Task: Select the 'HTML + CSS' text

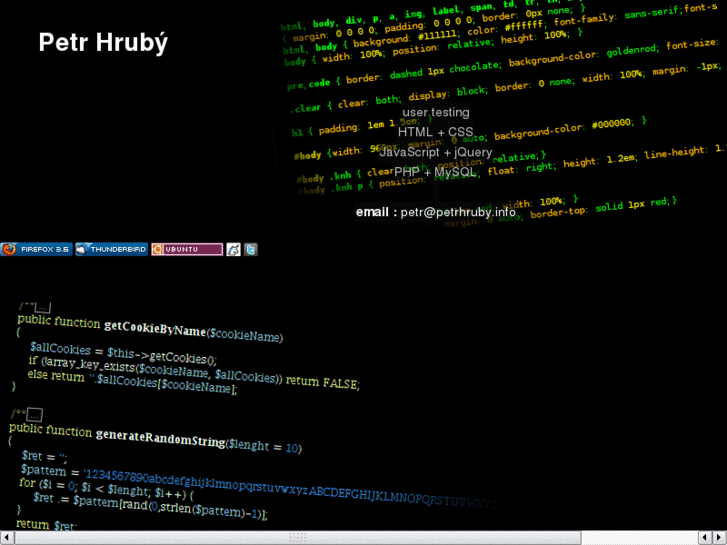Action: coord(435,132)
